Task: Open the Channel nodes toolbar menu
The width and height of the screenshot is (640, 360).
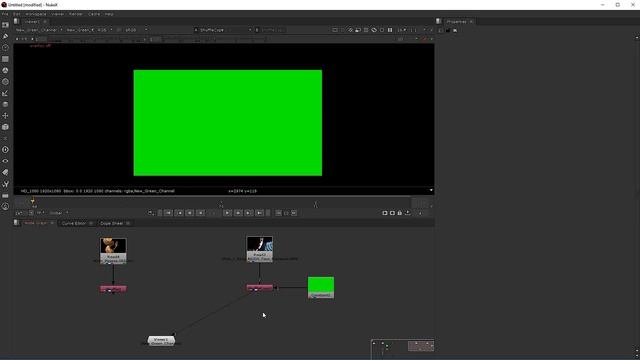Action: (5, 59)
